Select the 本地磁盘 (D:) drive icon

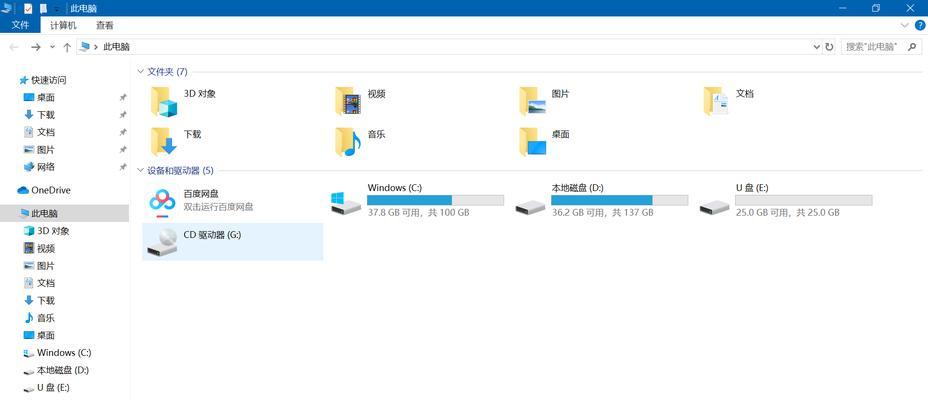click(530, 207)
